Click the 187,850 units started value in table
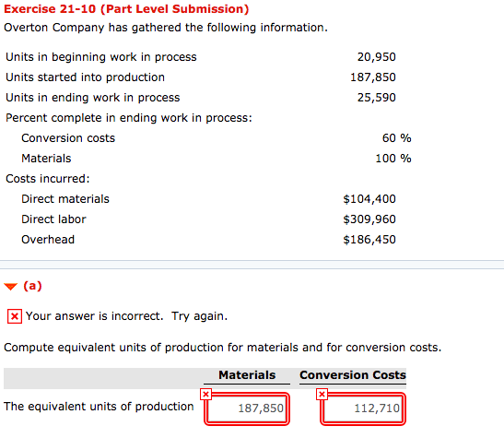Viewport: 504px width, 438px height. (x=373, y=77)
